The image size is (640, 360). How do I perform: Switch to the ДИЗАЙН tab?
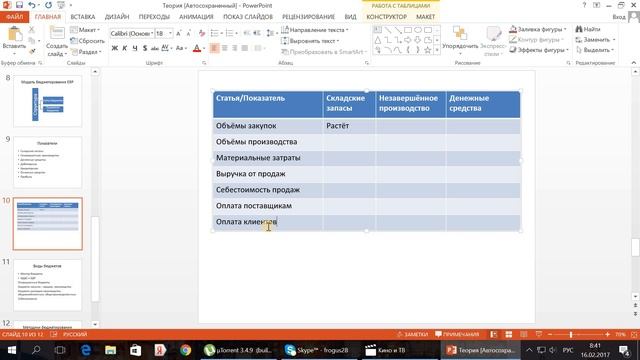click(117, 17)
